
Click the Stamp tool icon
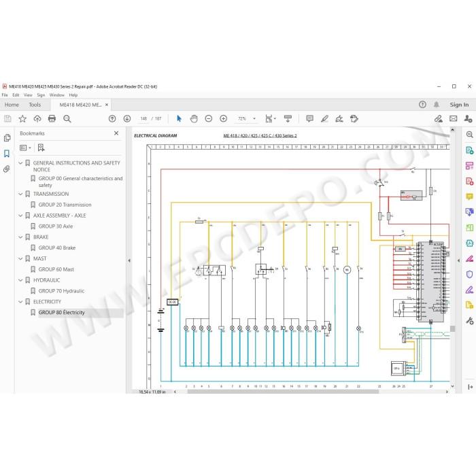[x=354, y=119]
